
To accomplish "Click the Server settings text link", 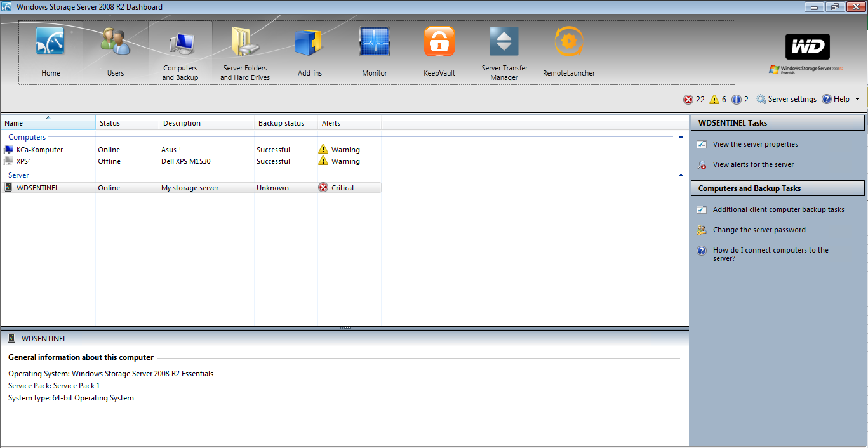I will coord(792,99).
